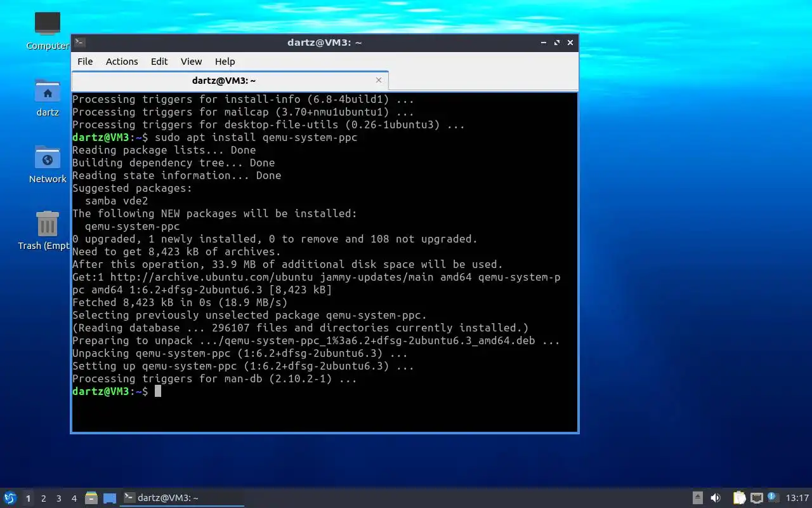This screenshot has height=508, width=812.
Task: Click 'After this operation, 33.9 MB' line
Action: (x=287, y=264)
